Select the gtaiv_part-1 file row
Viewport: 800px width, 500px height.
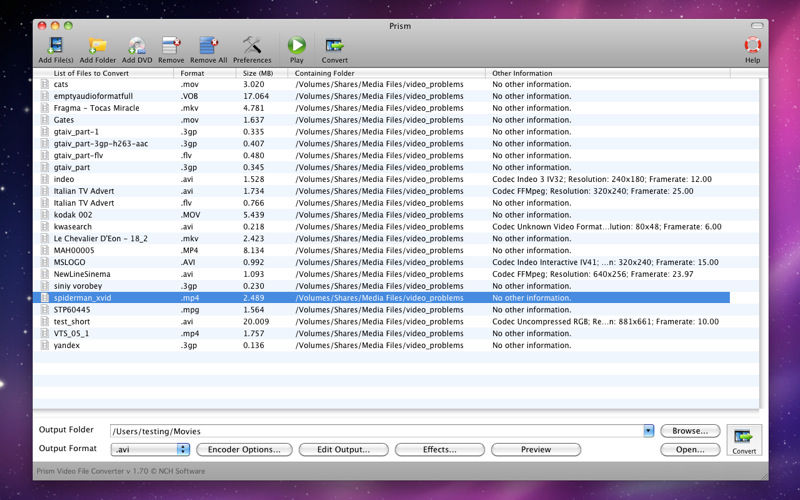[x=382, y=132]
